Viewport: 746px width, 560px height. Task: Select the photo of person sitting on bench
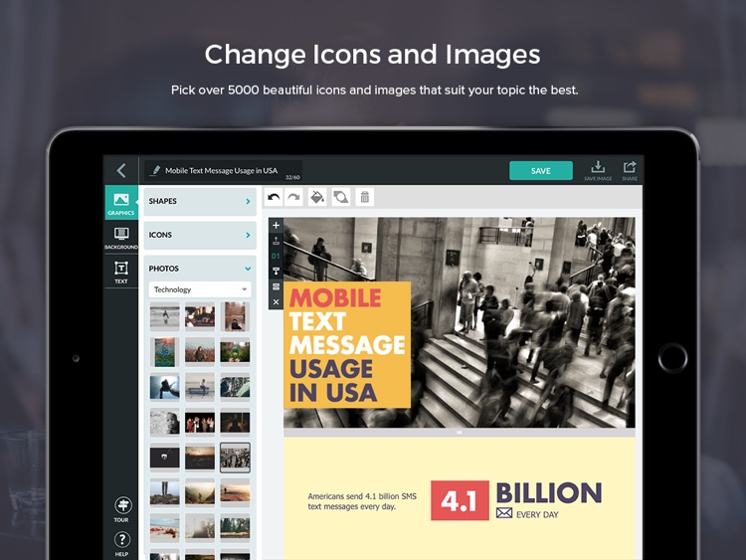coord(200,387)
